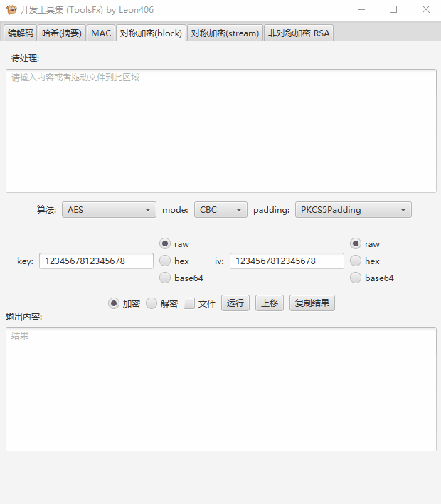Click the 上移 move-up button
This screenshot has height=504, width=441.
click(x=270, y=303)
